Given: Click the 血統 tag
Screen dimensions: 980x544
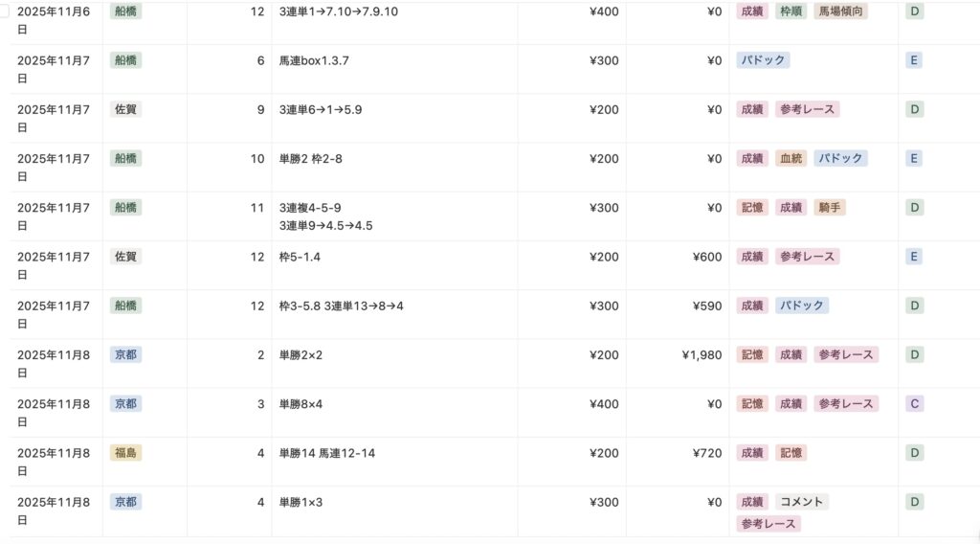Looking at the screenshot, I should point(790,158).
